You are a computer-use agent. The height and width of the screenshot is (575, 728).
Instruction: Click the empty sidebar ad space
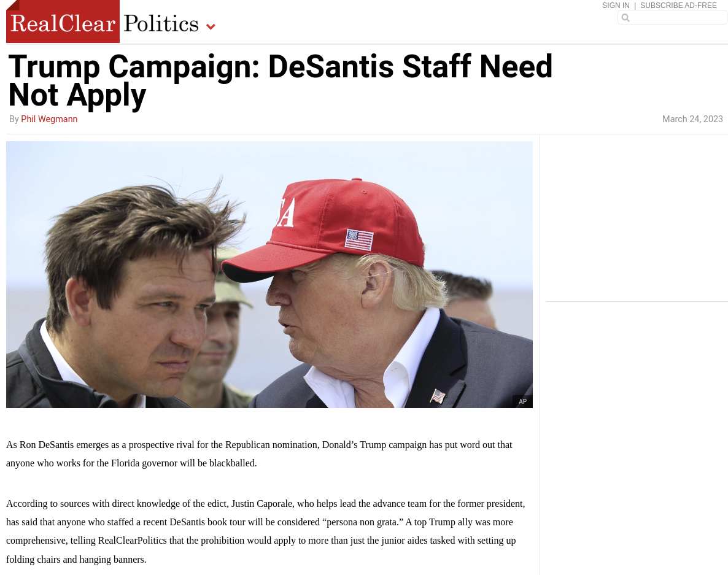[637, 218]
